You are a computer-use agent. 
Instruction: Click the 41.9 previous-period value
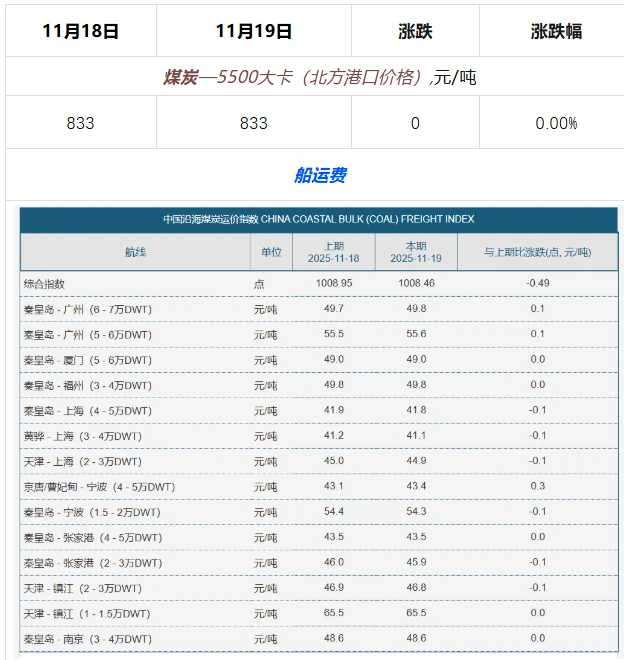pyautogui.click(x=334, y=410)
